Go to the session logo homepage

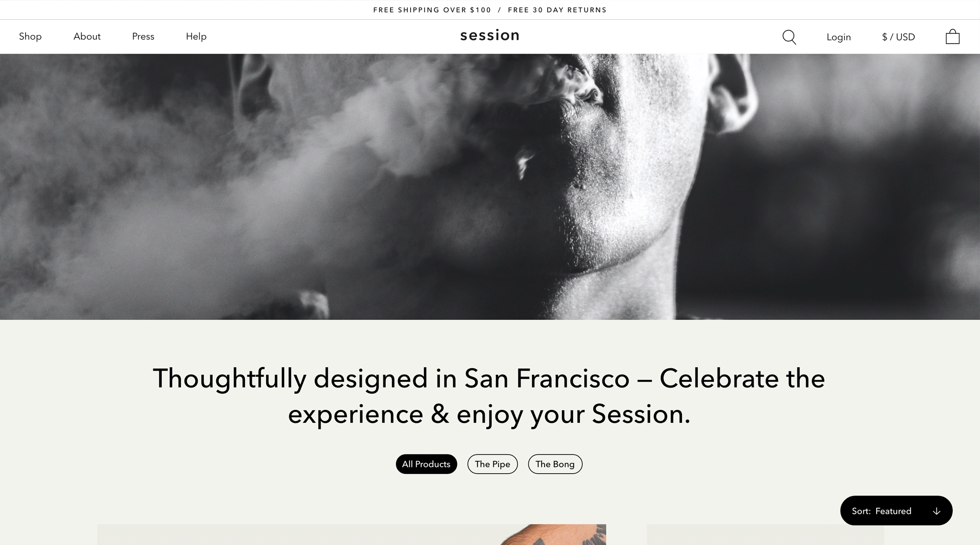tap(490, 35)
